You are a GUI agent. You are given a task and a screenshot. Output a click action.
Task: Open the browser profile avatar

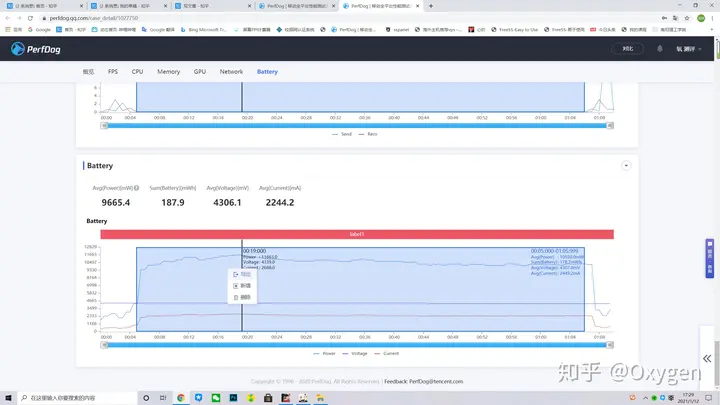[701, 18]
